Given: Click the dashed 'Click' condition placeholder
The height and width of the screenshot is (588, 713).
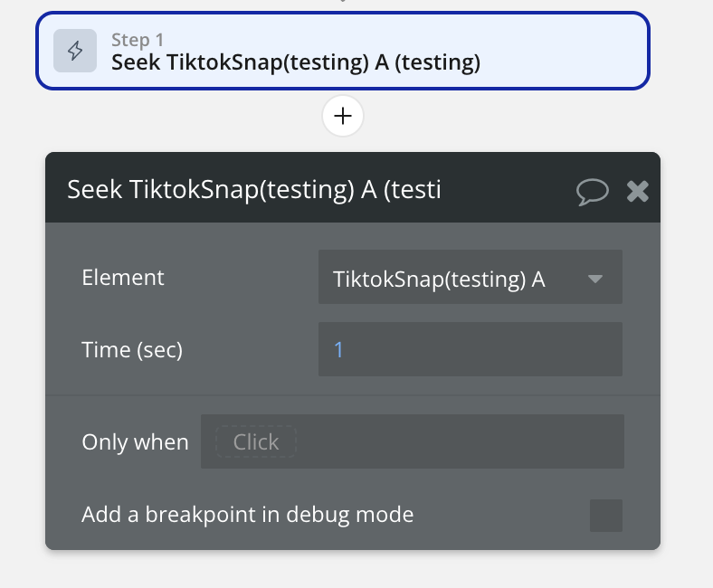Looking at the screenshot, I should pyautogui.click(x=255, y=442).
